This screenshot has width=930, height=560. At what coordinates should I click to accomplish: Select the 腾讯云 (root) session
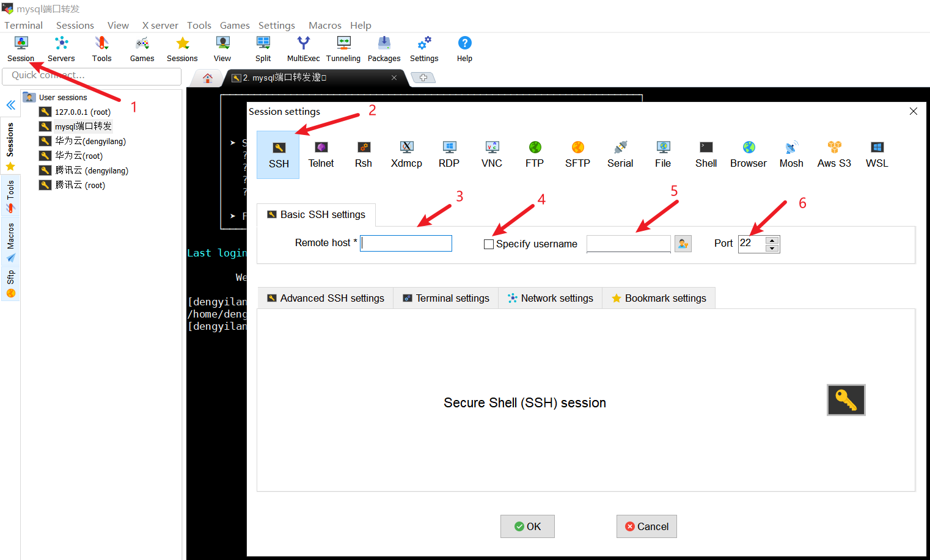pos(72,185)
